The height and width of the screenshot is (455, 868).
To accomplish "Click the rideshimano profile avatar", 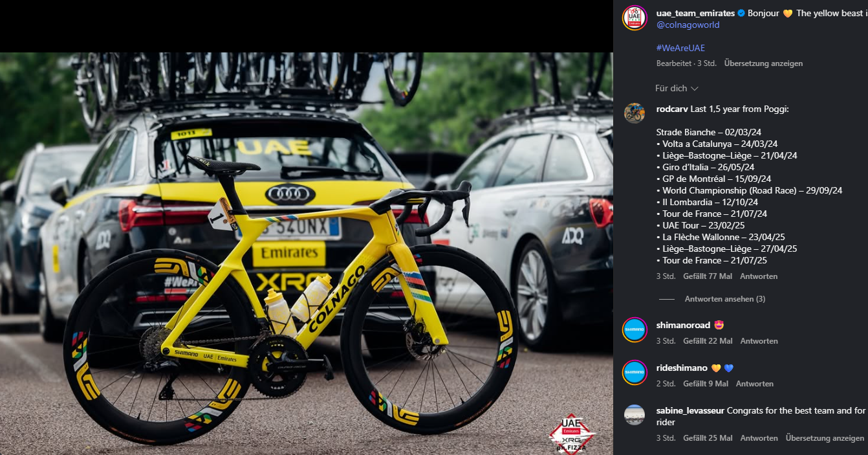I will point(635,372).
